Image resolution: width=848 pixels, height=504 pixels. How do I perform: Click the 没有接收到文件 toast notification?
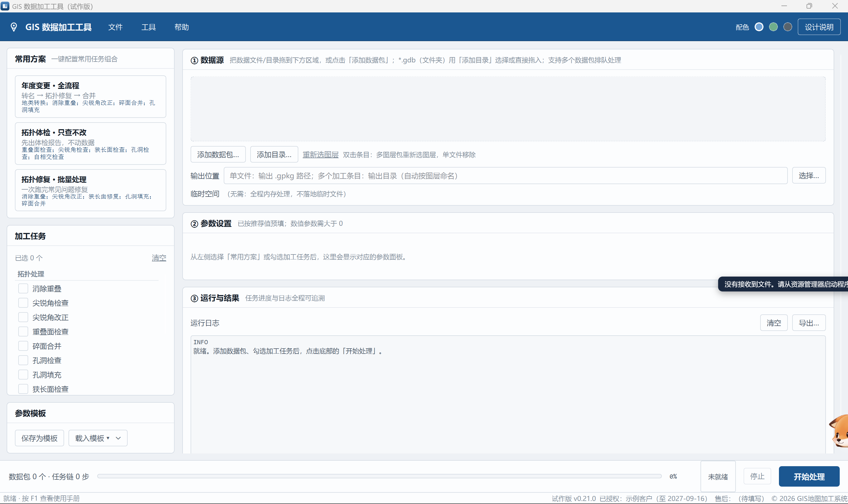(783, 284)
